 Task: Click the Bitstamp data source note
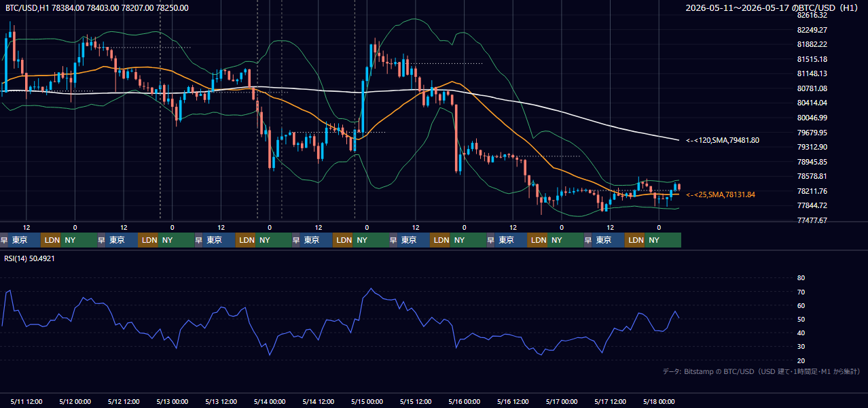761,371
